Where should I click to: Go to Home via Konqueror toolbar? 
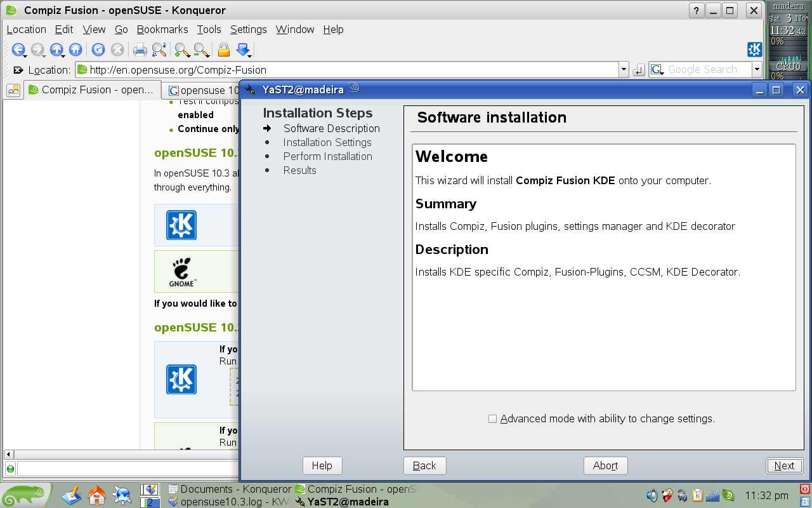click(x=75, y=50)
